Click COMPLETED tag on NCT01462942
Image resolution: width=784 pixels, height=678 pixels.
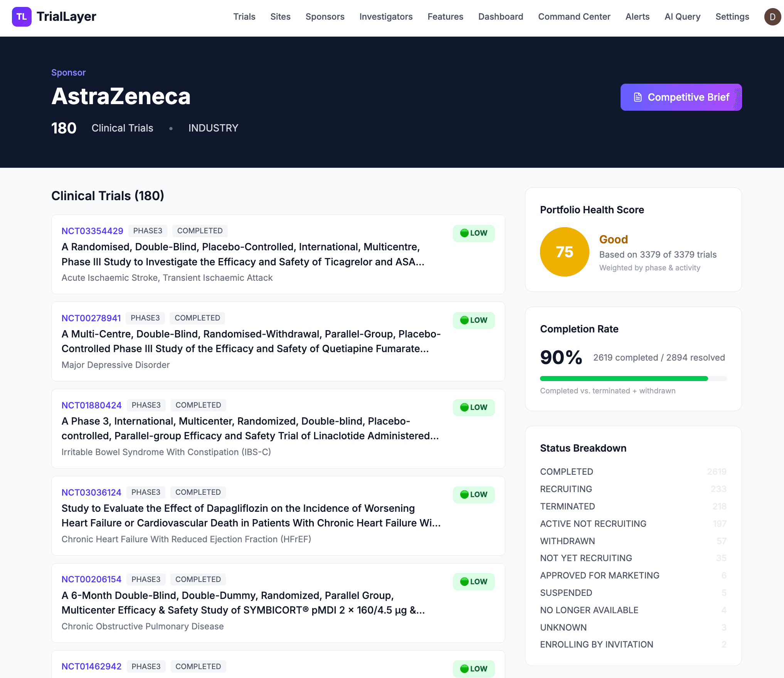point(198,666)
